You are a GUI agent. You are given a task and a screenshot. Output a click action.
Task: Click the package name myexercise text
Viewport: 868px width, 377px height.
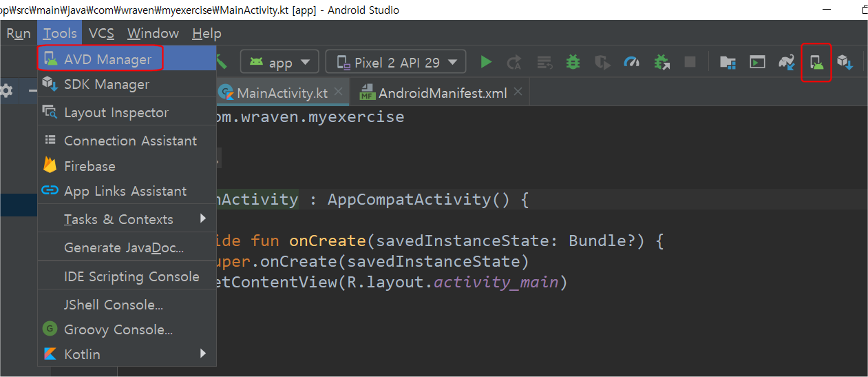pyautogui.click(x=353, y=117)
